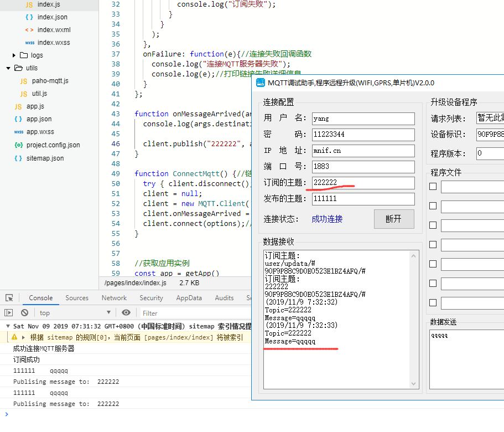Click the username field containing yang

coord(363,119)
